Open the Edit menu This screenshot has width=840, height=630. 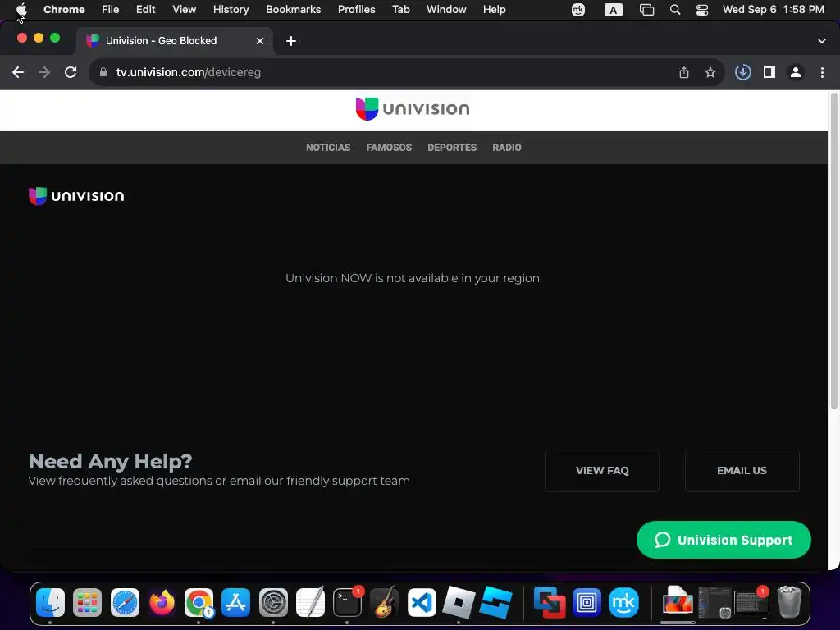tap(145, 9)
